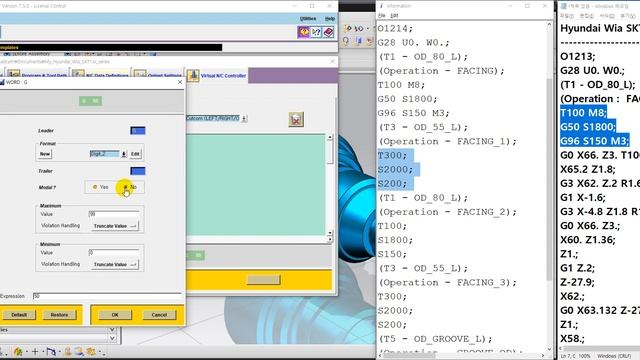Expand the Digit_2 format dropdown
The height and width of the screenshot is (360, 640).
124,154
